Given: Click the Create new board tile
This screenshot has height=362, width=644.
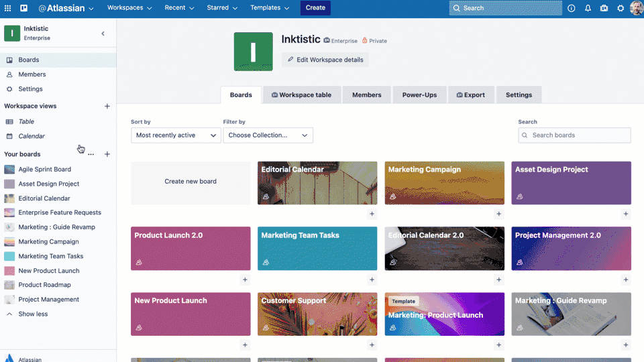Looking at the screenshot, I should coord(191,183).
